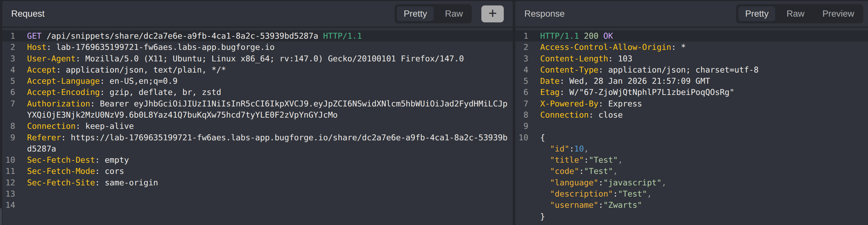Click the plus button in Request panel
The width and height of the screenshot is (868, 225).
pos(492,14)
